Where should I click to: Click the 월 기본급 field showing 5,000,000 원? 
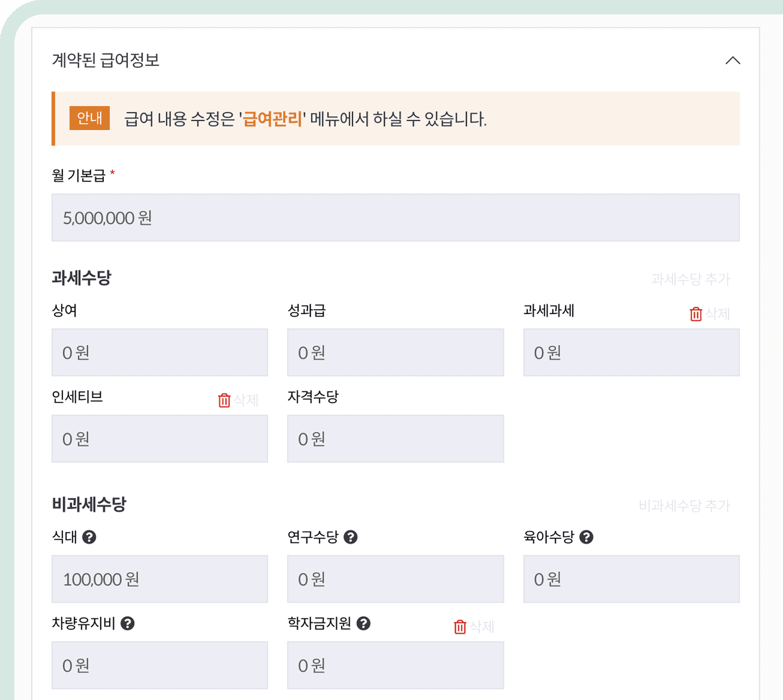tap(395, 217)
